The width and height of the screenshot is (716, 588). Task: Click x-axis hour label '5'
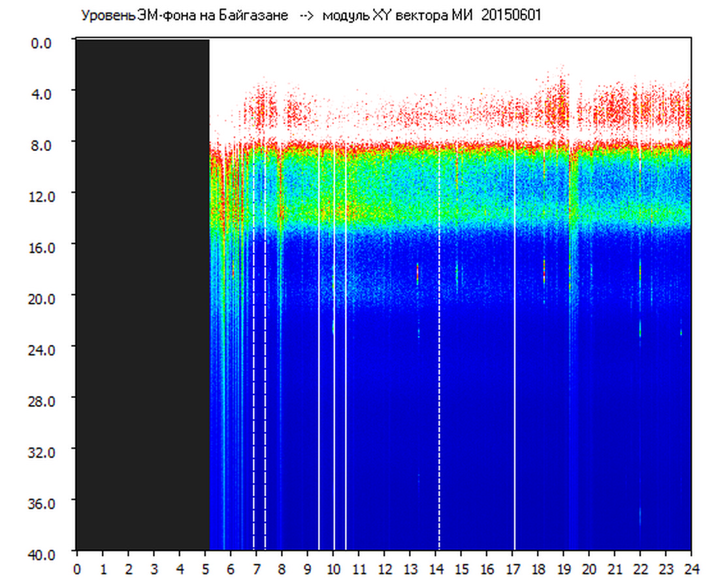205,569
